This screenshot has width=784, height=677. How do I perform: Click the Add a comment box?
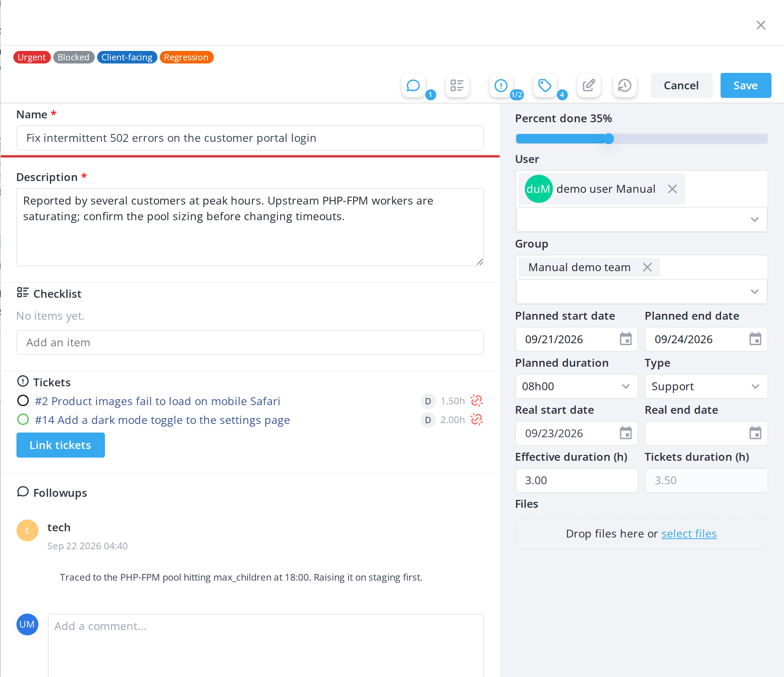point(266,645)
